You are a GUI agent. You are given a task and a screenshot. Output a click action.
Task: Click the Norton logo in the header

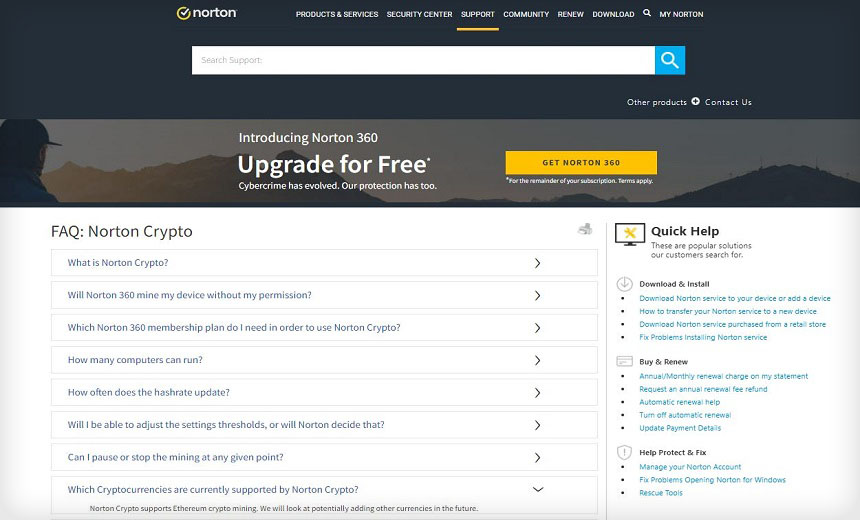click(x=207, y=13)
